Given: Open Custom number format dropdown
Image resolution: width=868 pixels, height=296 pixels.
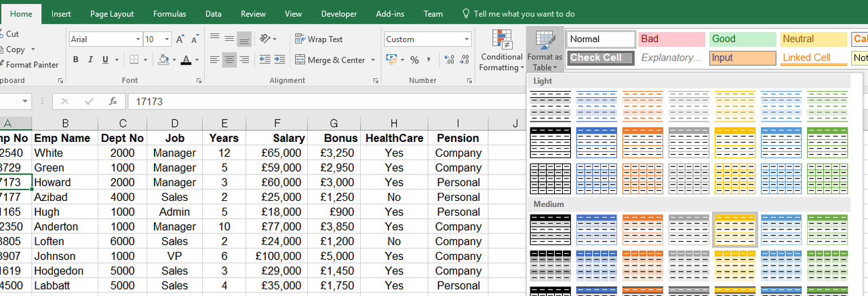Looking at the screenshot, I should [x=467, y=39].
